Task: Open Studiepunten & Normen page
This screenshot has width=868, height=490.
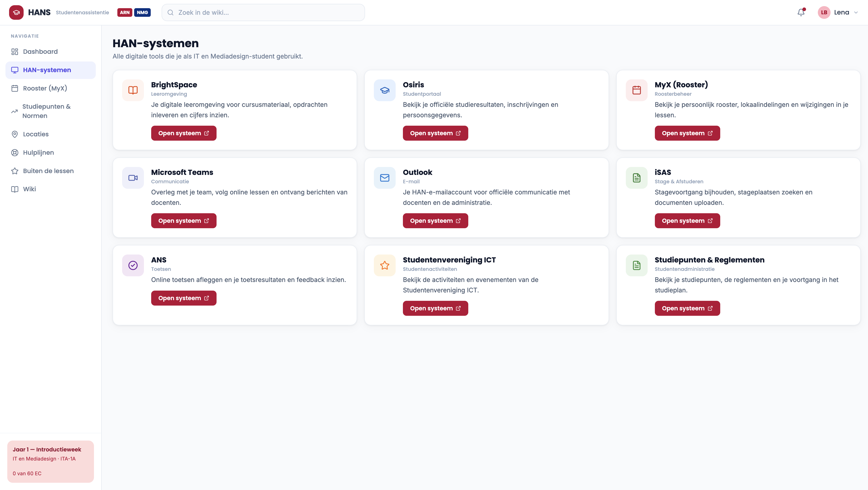Action: coord(51,111)
